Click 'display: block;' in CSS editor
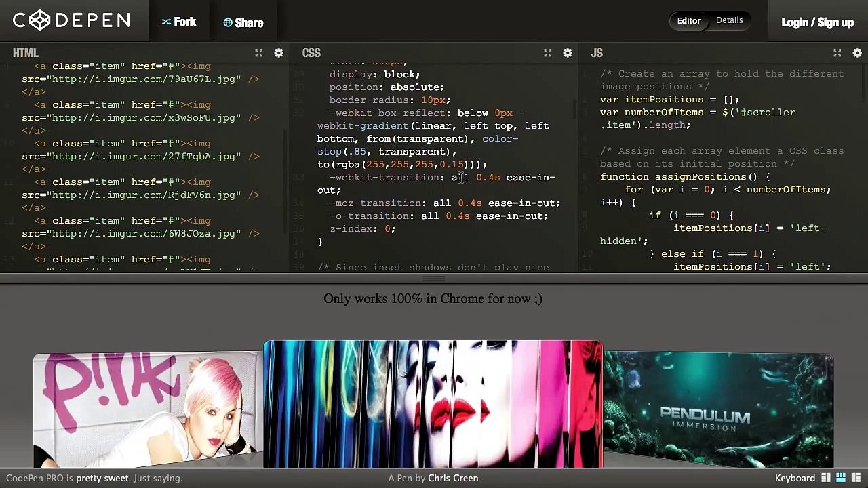 pos(374,74)
